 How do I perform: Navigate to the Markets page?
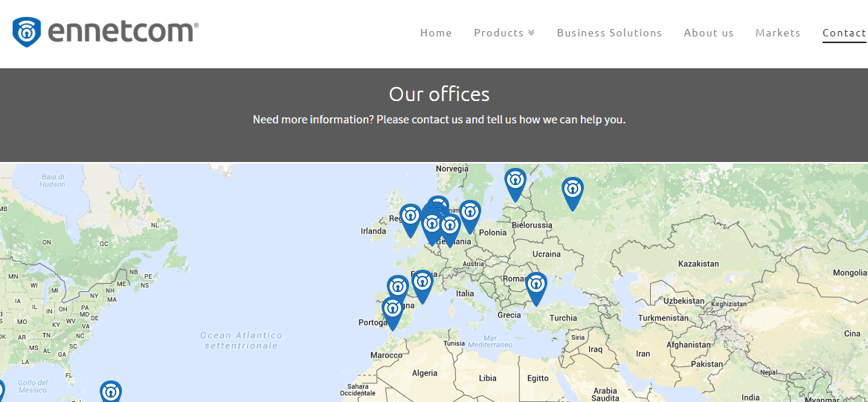point(778,33)
